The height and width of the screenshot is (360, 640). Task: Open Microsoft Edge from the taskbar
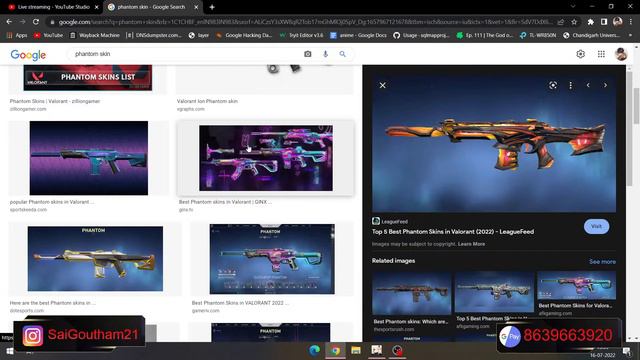(314, 350)
